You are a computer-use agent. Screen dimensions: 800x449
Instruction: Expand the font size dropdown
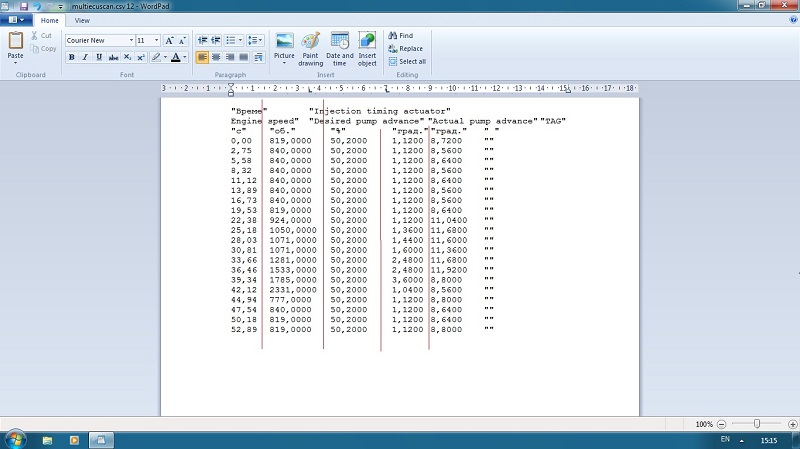pos(156,40)
